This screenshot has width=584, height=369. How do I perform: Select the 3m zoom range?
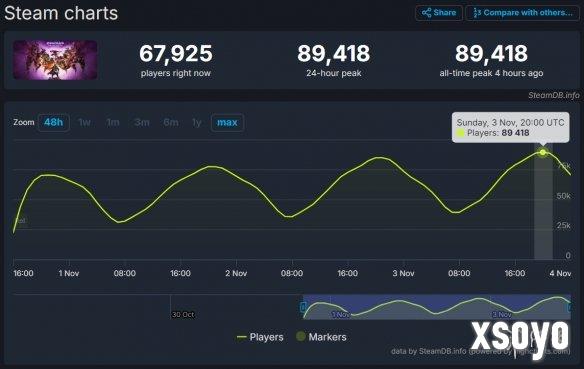[142, 123]
